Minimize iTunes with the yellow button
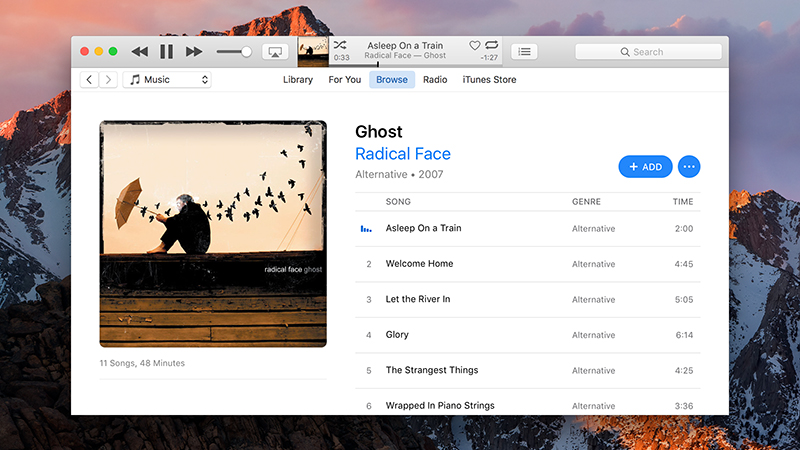 pos(99,51)
